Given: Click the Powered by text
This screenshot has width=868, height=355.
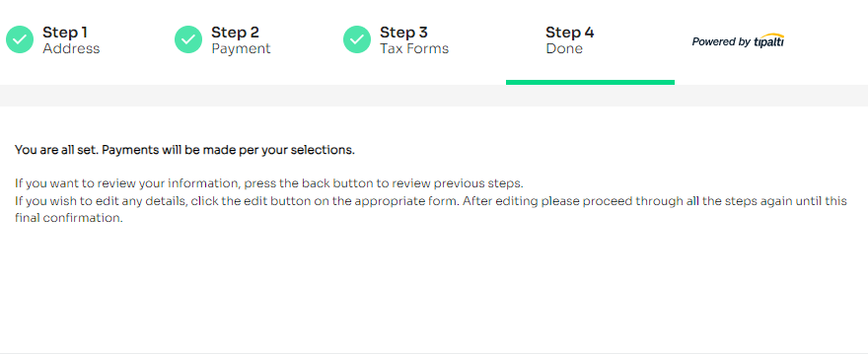Looking at the screenshot, I should pyautogui.click(x=721, y=41).
